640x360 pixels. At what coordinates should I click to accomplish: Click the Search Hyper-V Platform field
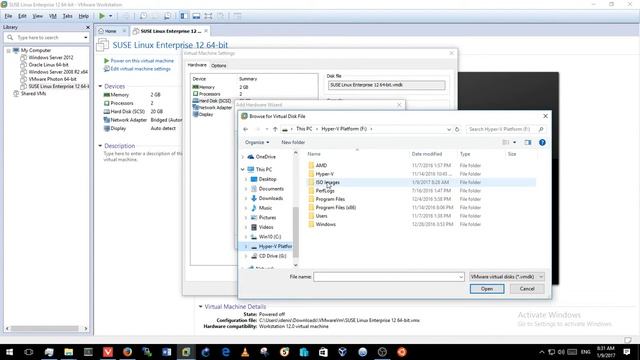click(x=505, y=129)
